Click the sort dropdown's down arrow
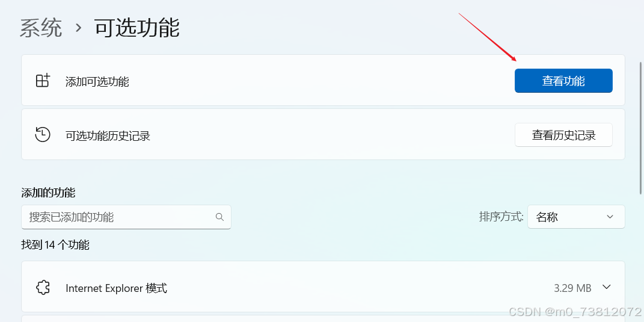644x322 pixels. coord(610,217)
